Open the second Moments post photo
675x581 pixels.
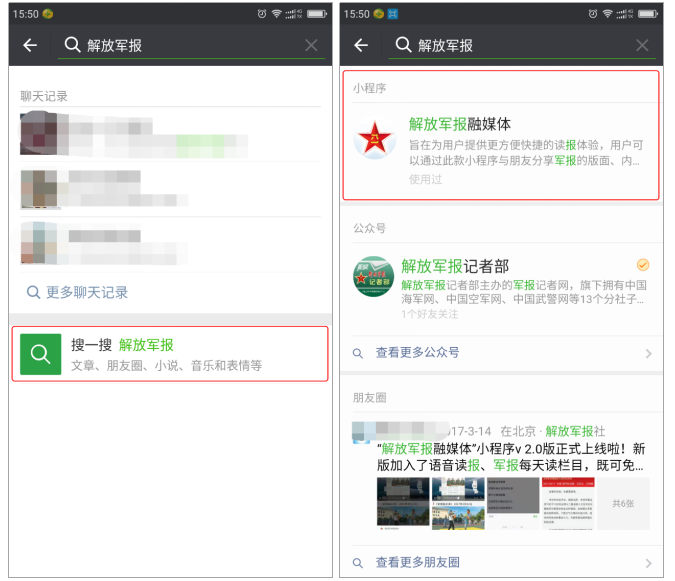pos(458,503)
